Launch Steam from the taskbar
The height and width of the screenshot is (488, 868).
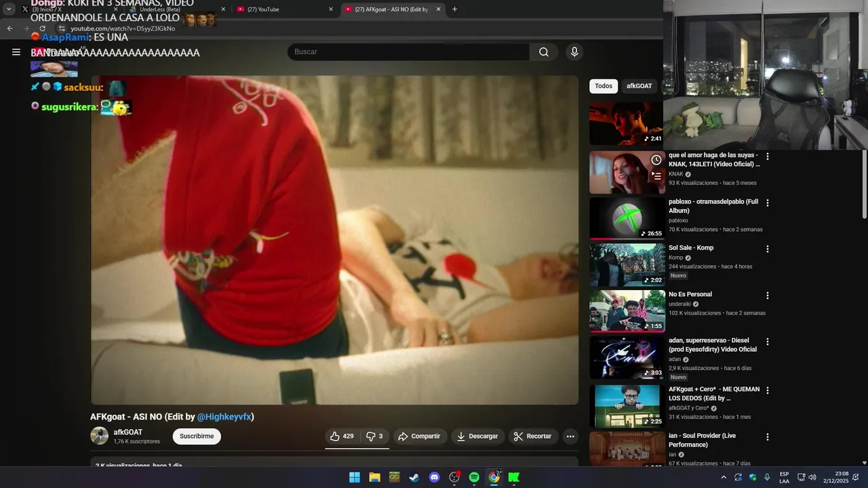tap(414, 477)
